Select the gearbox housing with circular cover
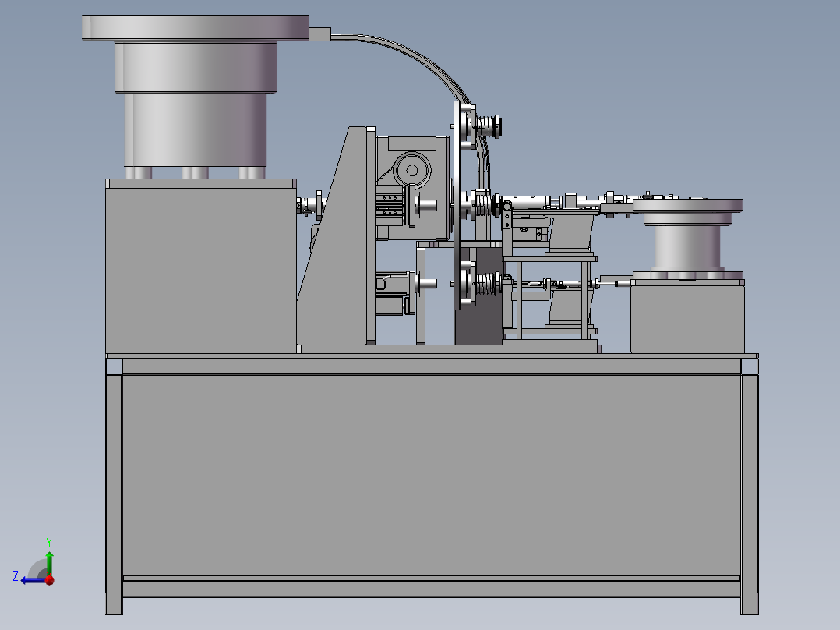840x630 pixels. 412,187
